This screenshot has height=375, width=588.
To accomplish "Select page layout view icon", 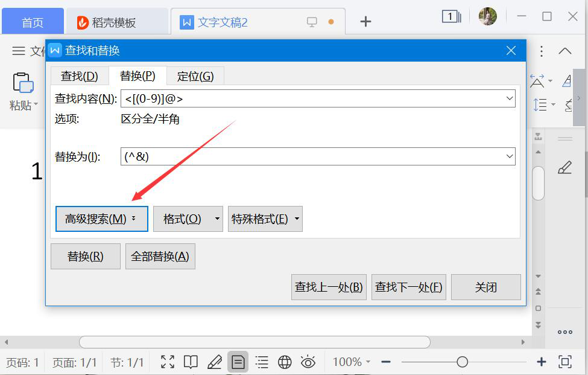I will [238, 362].
